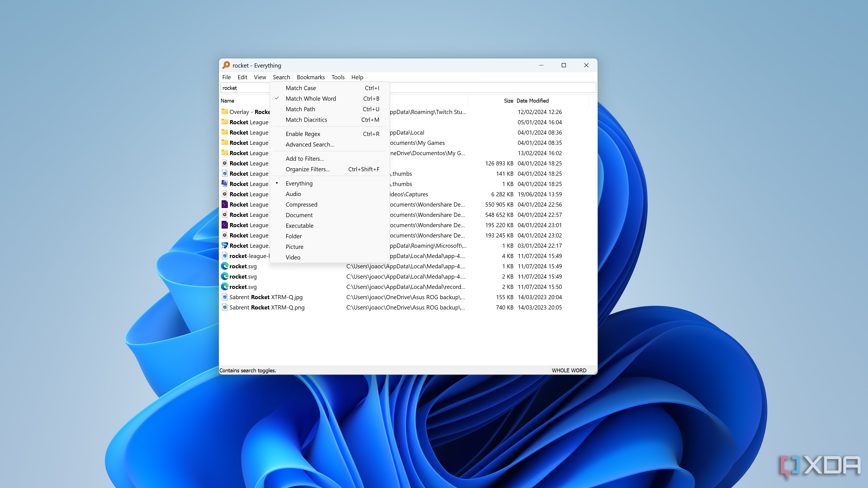868x488 pixels.
Task: Enable Match Case search option
Action: point(300,88)
